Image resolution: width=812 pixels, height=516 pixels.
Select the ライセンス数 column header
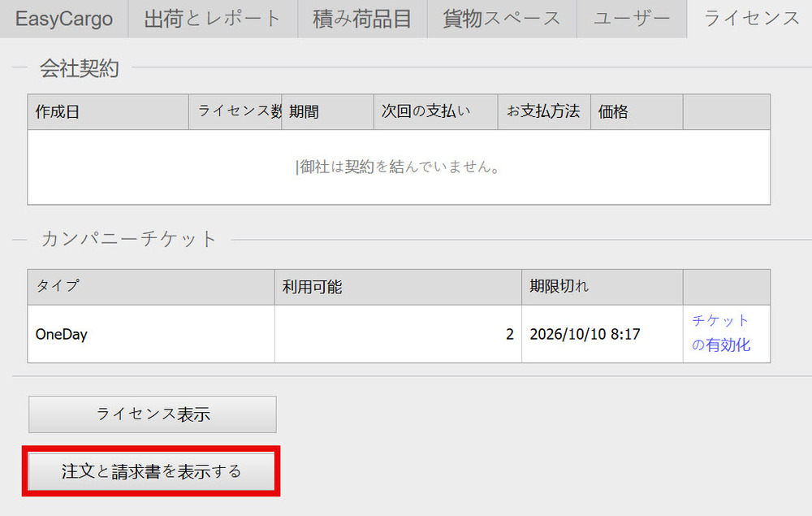click(235, 112)
